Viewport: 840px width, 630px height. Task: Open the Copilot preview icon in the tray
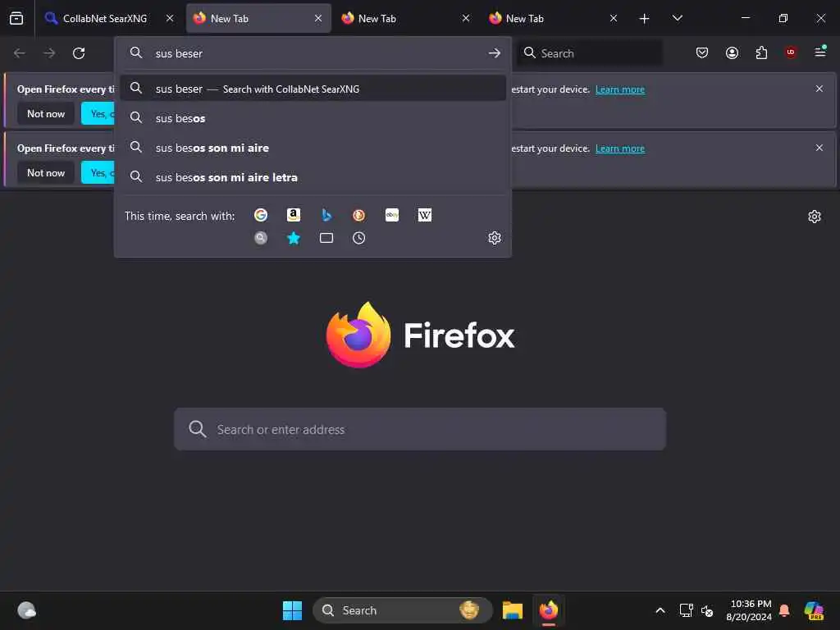point(814,610)
